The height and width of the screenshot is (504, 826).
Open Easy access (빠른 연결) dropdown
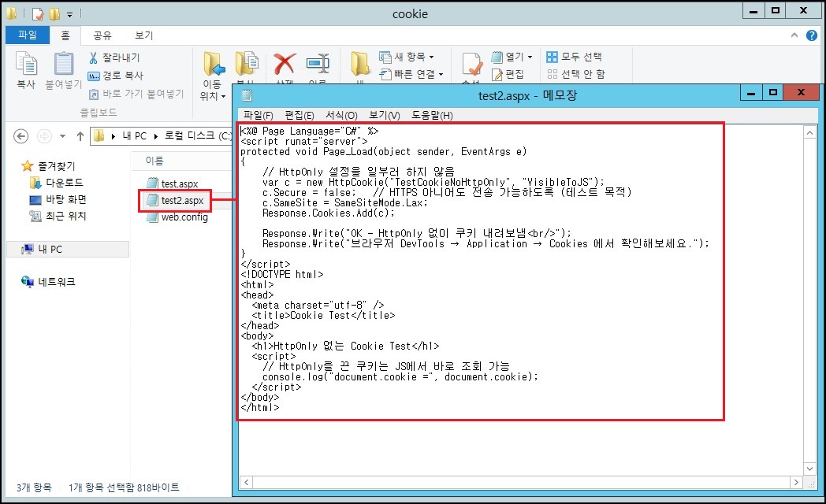pyautogui.click(x=411, y=74)
